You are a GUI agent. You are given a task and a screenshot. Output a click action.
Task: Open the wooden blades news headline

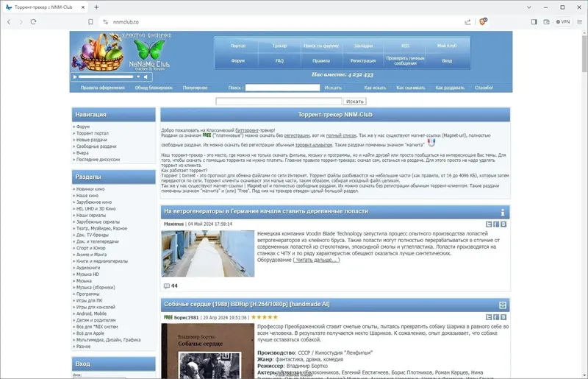pyautogui.click(x=266, y=211)
